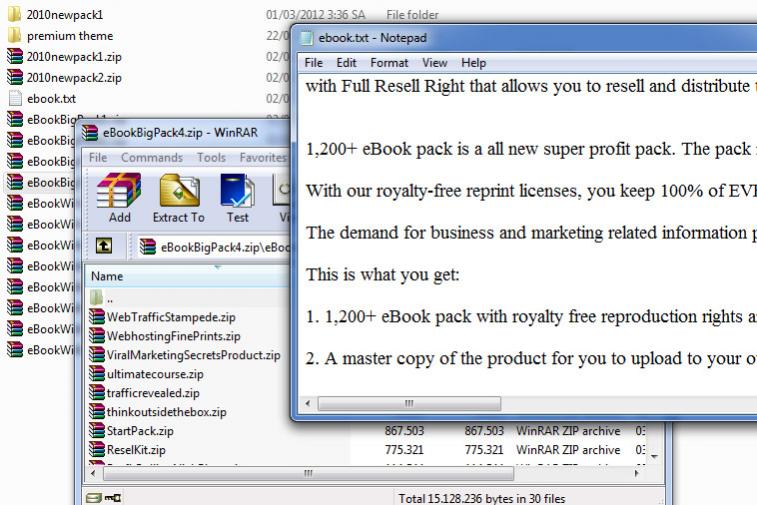Screen dimensions: 757x505
Task: Open WinRAR Favorites menu
Action: pyautogui.click(x=263, y=157)
